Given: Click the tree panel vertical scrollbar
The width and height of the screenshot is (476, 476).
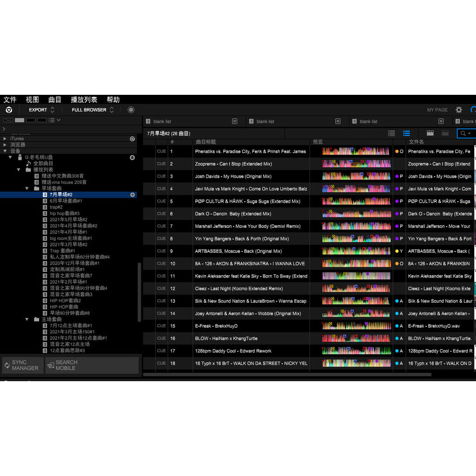Looking at the screenshot, I should [x=139, y=292].
